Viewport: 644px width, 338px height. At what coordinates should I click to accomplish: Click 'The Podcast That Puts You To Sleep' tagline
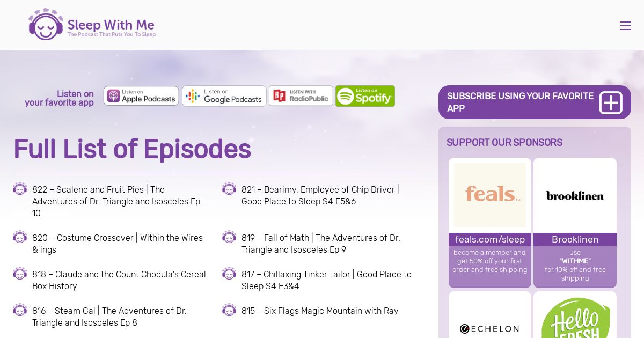pos(112,34)
